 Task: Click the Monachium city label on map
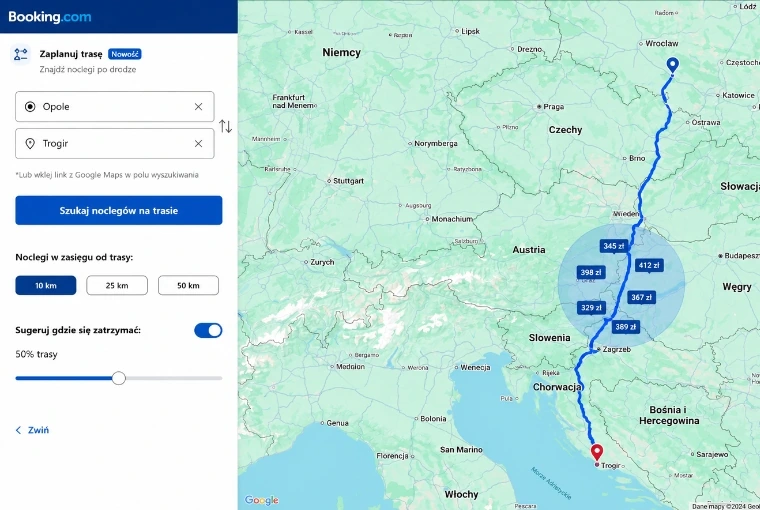click(452, 219)
